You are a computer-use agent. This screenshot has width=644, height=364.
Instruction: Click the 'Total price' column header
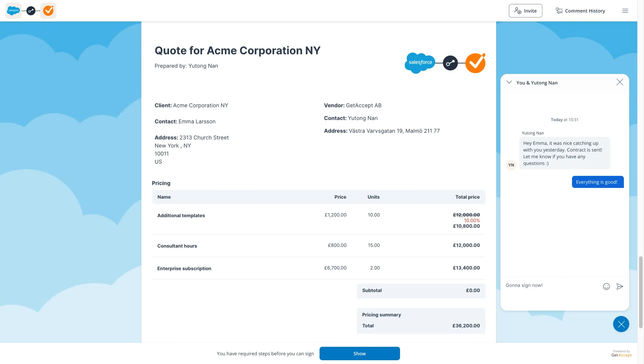467,197
